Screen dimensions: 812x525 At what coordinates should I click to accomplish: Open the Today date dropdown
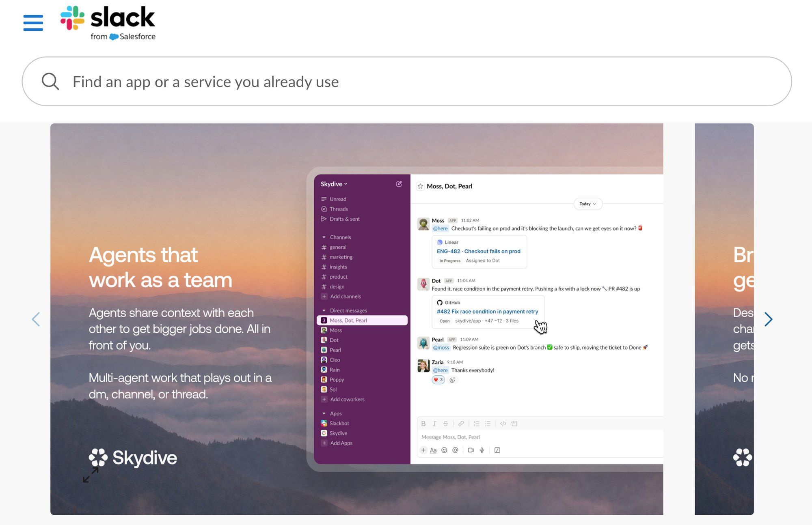(587, 204)
